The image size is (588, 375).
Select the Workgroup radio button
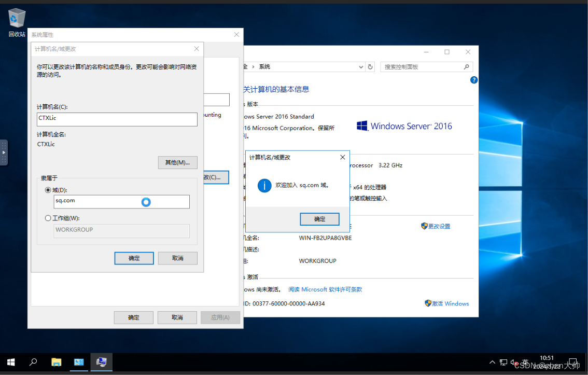pyautogui.click(x=48, y=218)
